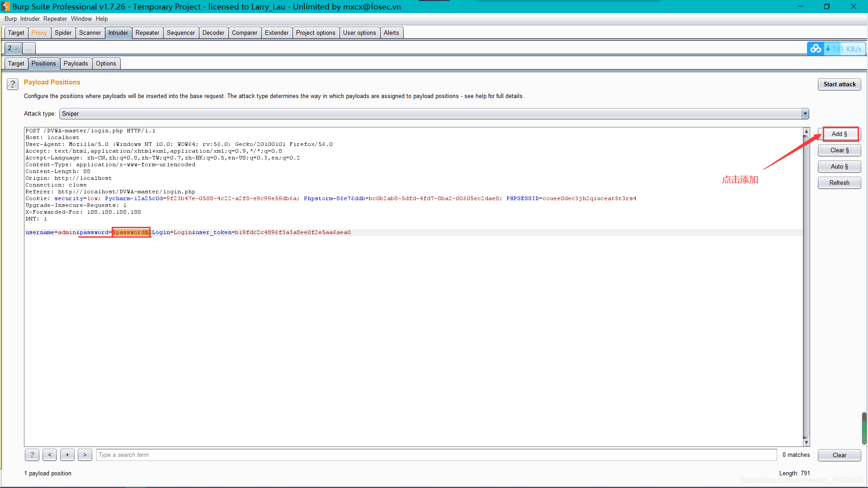Add new Intruder tab with ellipsis
The width and height of the screenshot is (868, 488).
[x=28, y=48]
